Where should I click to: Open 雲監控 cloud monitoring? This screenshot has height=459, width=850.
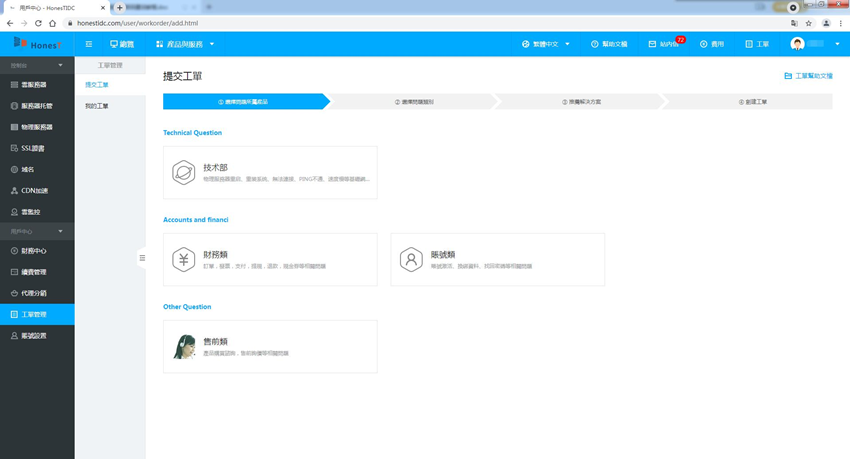37,211
